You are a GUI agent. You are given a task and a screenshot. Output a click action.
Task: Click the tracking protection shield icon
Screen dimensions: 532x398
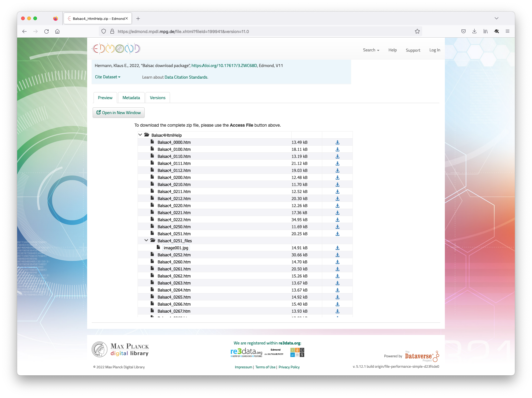coord(104,31)
